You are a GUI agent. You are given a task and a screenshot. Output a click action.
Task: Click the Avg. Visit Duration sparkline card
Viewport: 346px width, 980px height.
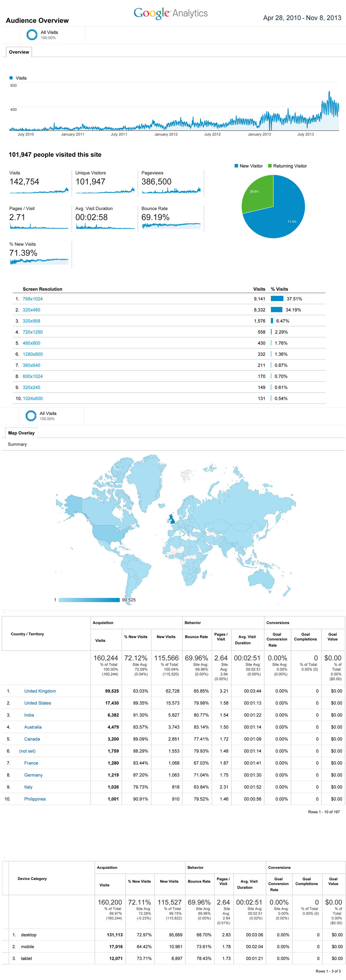(105, 219)
